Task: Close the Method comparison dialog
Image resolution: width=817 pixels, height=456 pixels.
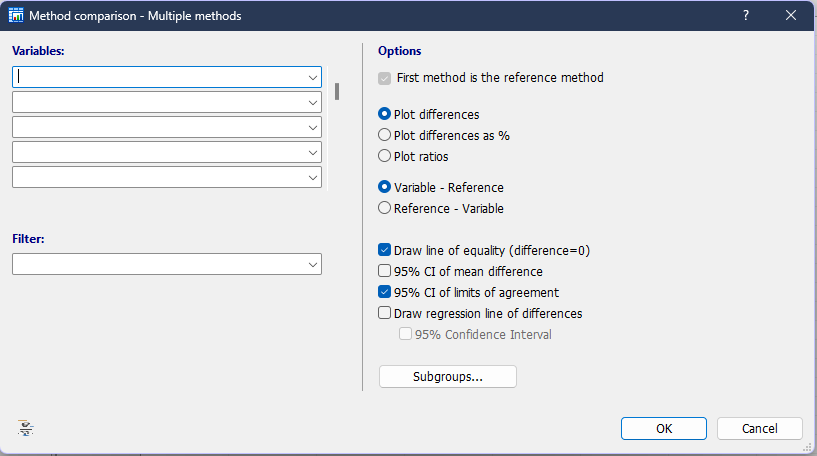Action: tap(790, 15)
